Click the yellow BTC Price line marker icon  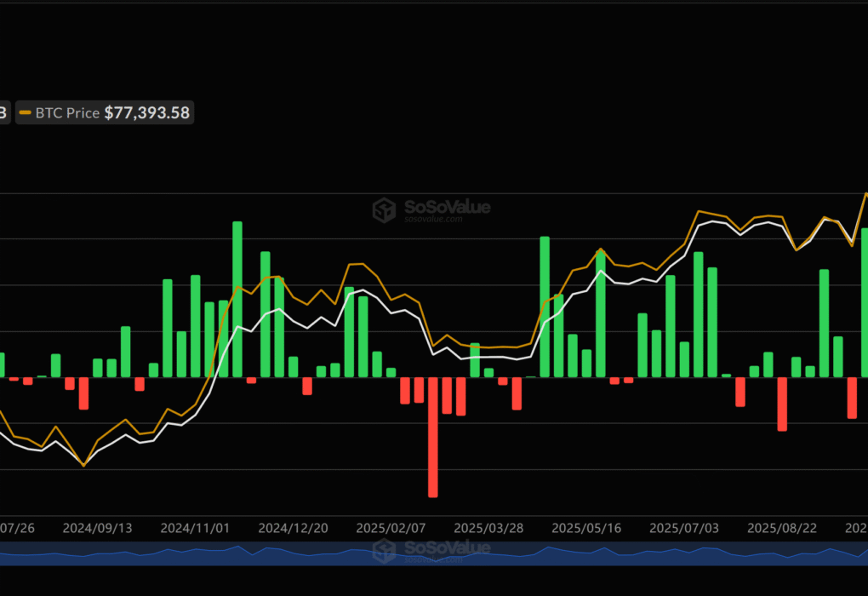tap(26, 112)
